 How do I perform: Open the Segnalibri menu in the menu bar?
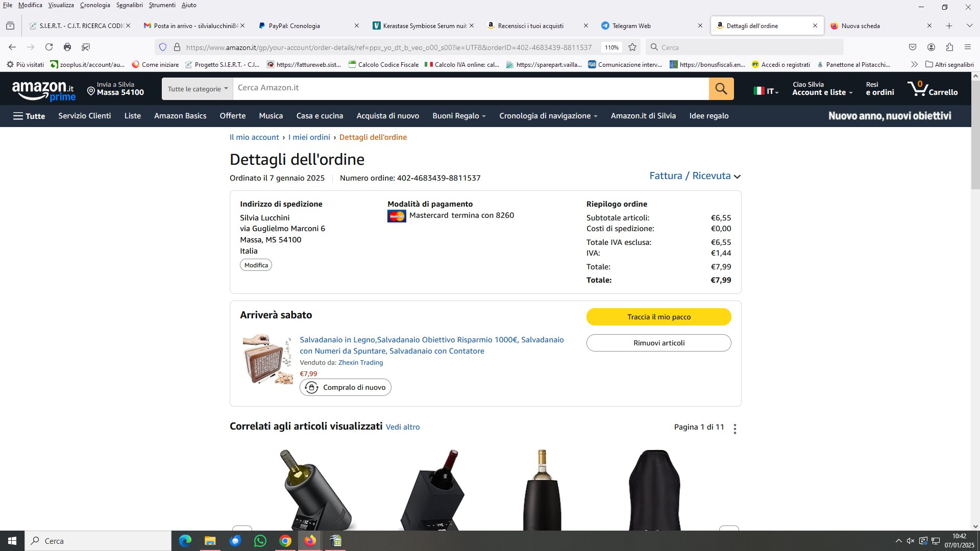(x=129, y=5)
